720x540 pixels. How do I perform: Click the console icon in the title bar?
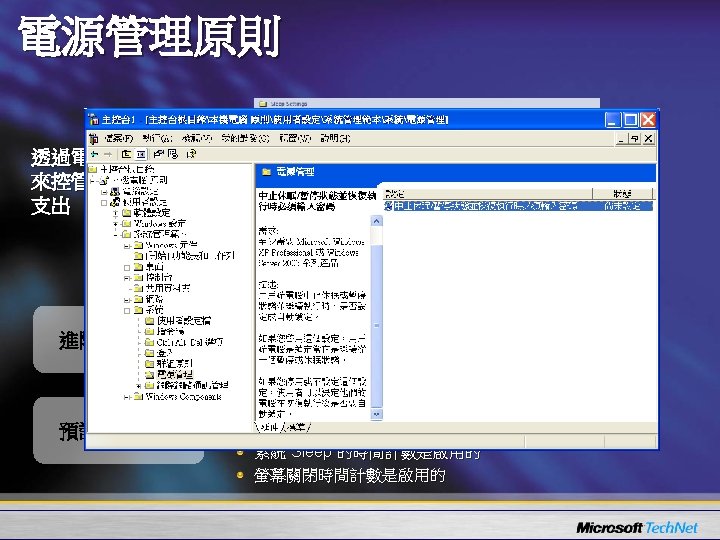(94, 120)
